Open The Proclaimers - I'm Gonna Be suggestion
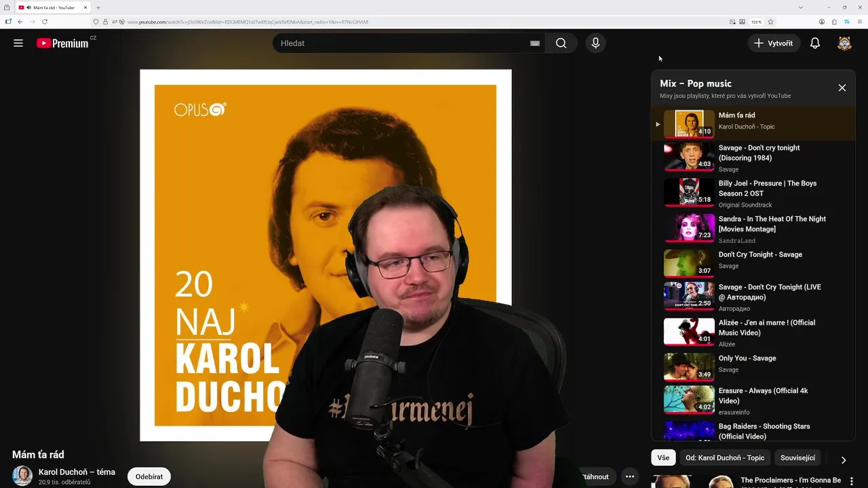868x488 pixels. (x=791, y=481)
